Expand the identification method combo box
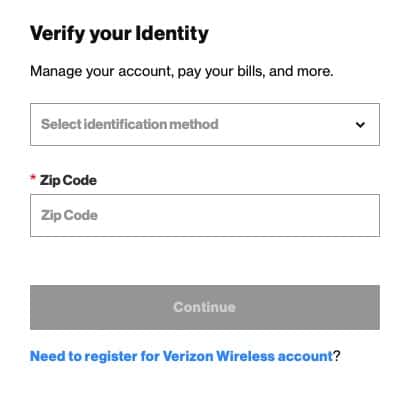The image size is (410, 397). [x=205, y=124]
